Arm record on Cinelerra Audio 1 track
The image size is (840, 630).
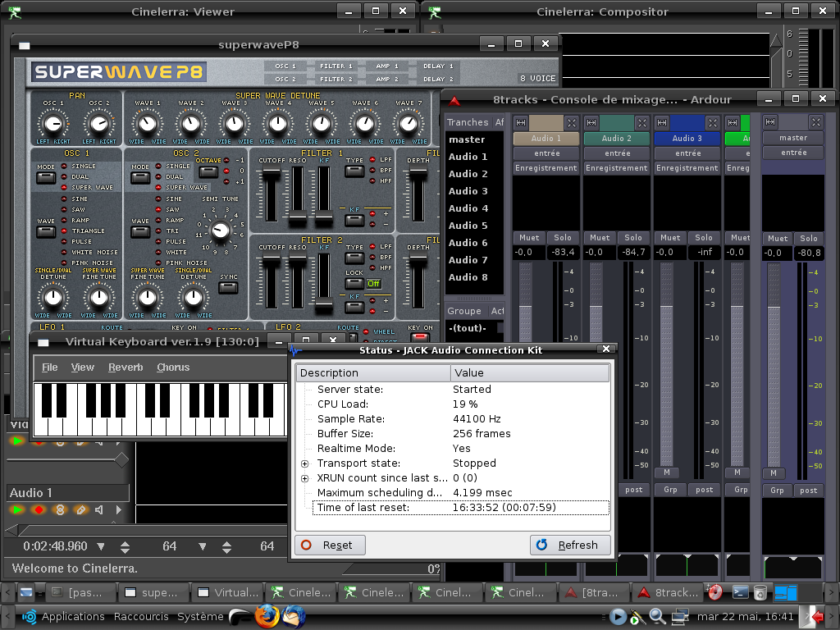tap(38, 509)
